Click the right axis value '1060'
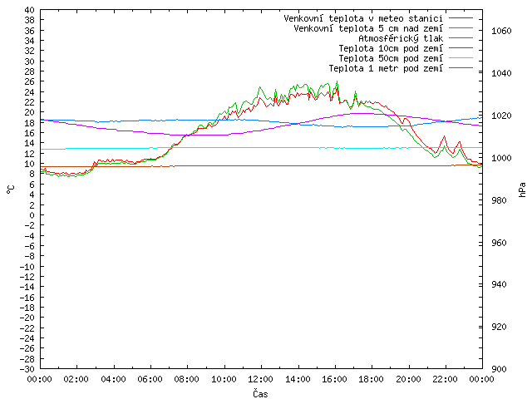 pyautogui.click(x=501, y=31)
